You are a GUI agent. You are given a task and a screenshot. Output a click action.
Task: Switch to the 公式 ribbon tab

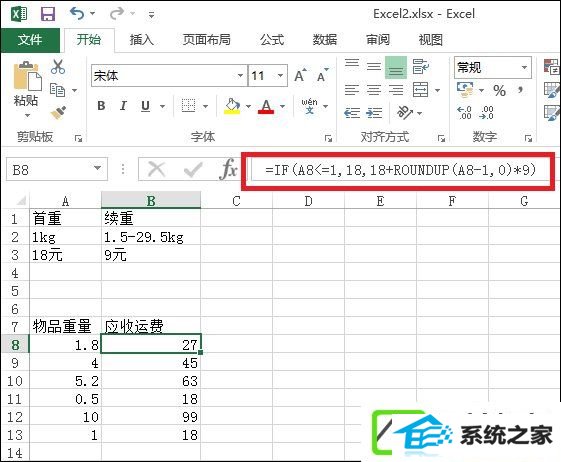(x=272, y=39)
